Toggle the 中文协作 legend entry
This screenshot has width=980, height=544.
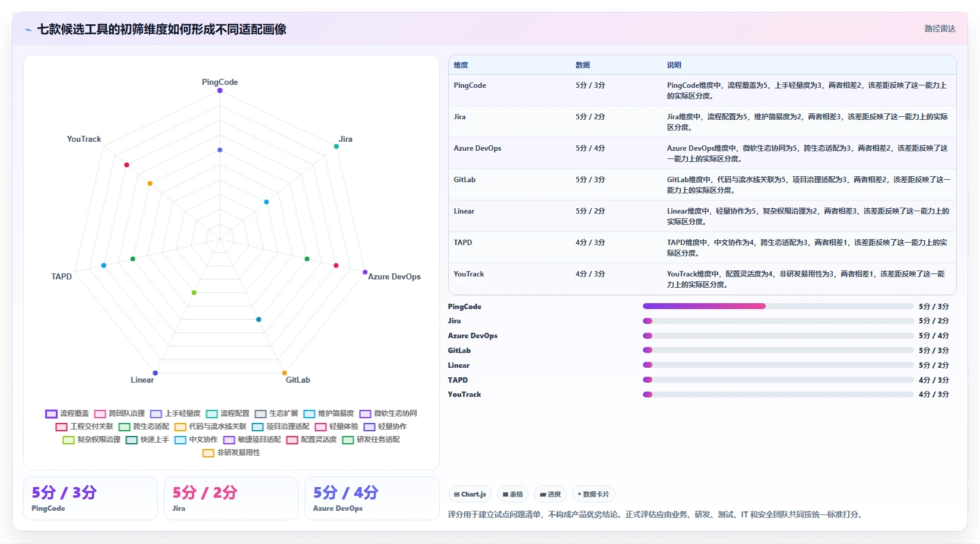(x=196, y=440)
